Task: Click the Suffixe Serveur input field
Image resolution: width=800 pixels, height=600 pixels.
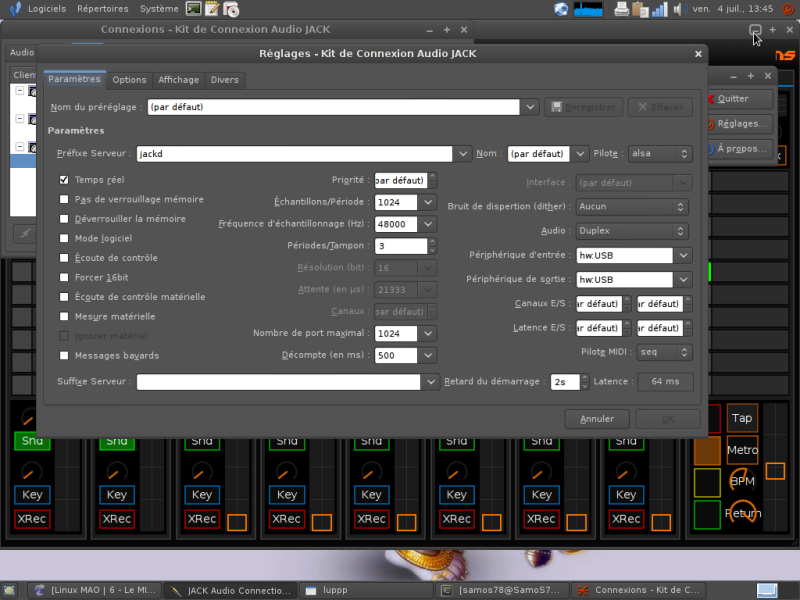Action: [x=278, y=382]
